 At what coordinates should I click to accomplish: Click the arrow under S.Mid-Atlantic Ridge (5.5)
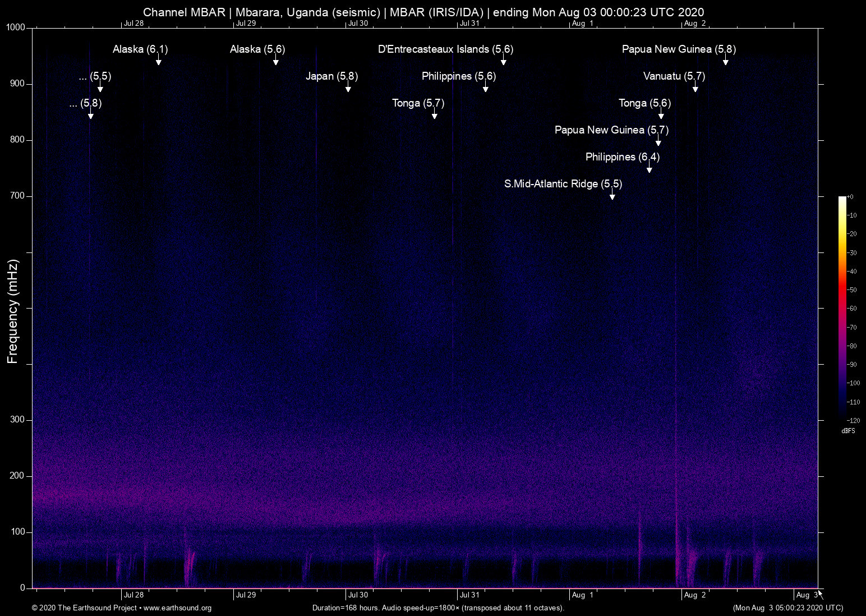coord(612,195)
